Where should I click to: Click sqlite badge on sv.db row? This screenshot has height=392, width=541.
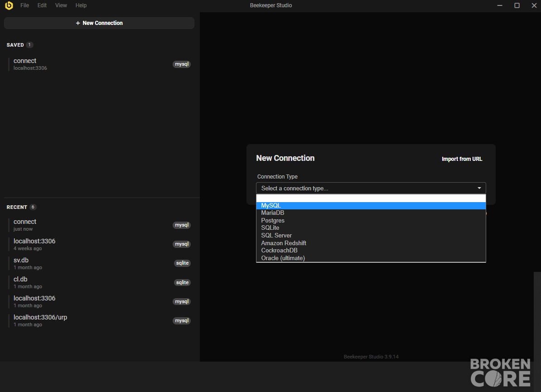tap(182, 263)
